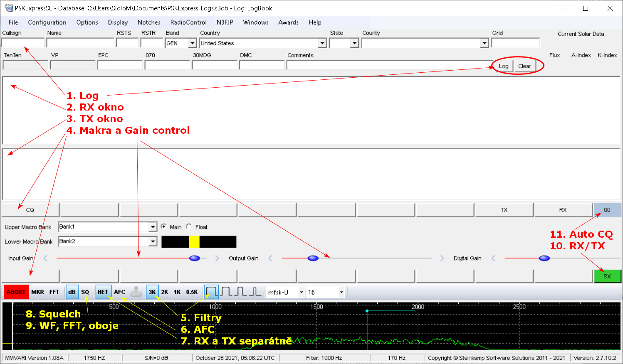The height and width of the screenshot is (364, 623).
Task: Expand the Upper Macro Bank dropdown
Action: (153, 227)
